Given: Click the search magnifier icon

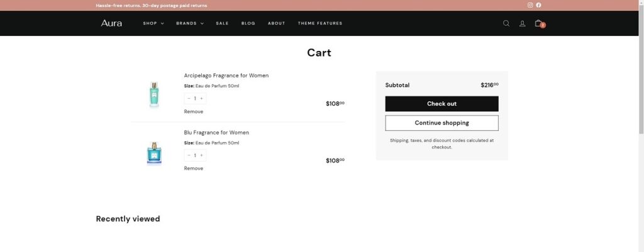Looking at the screenshot, I should [506, 23].
